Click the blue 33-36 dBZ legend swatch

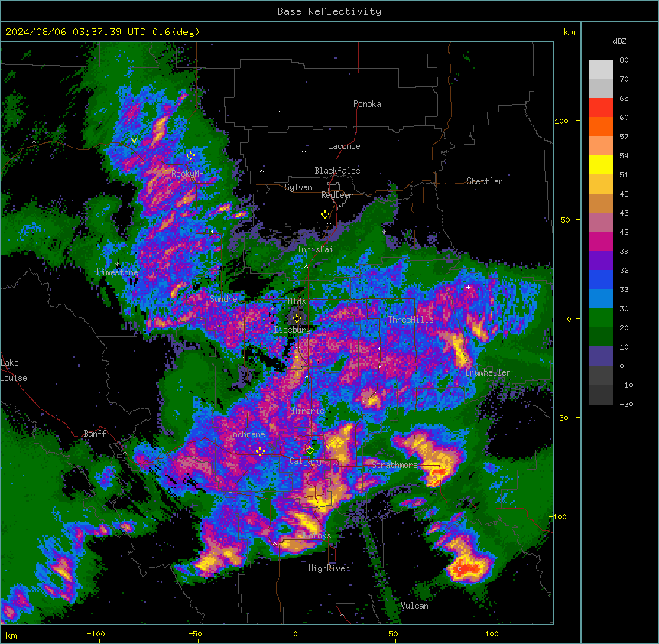pyautogui.click(x=601, y=280)
